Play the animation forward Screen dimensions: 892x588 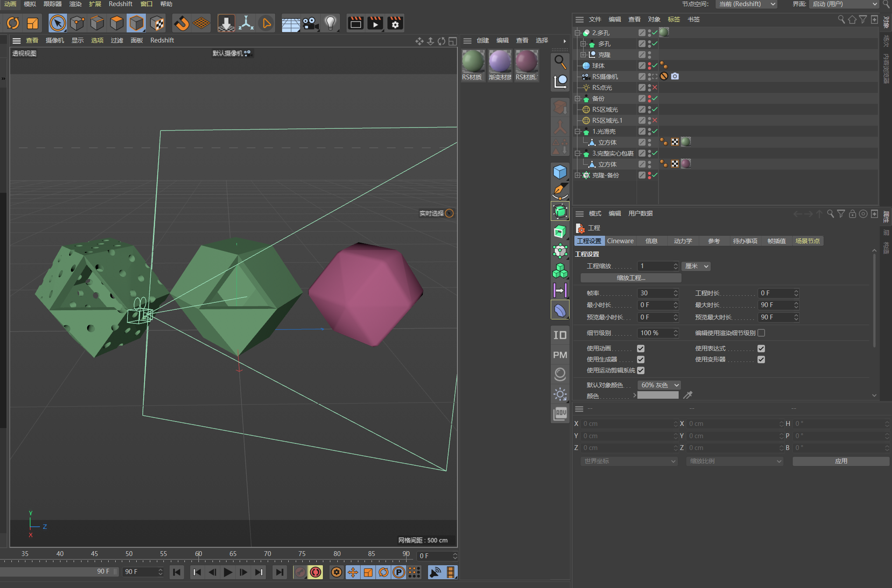coord(228,572)
